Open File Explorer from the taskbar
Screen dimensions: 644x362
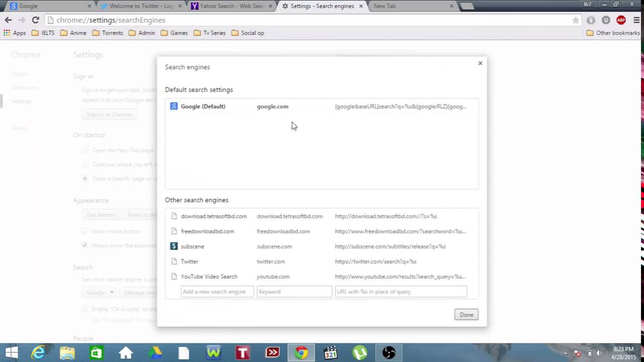pos(67,352)
